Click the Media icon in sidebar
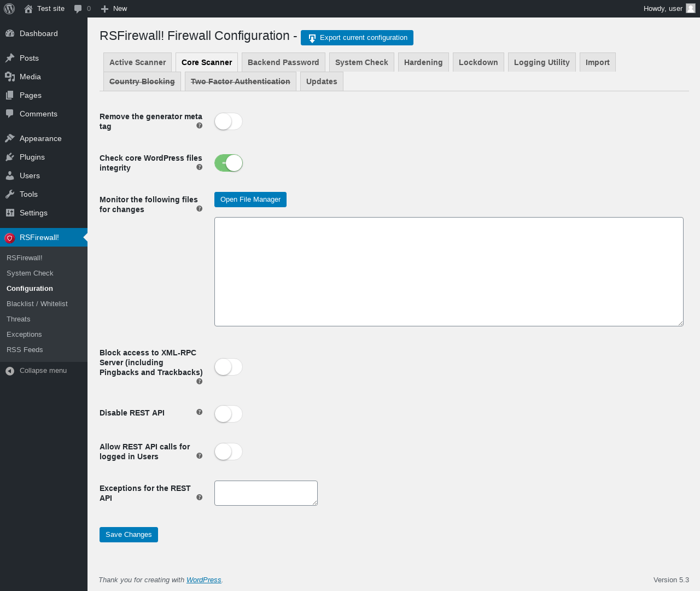This screenshot has width=700, height=591. point(10,77)
